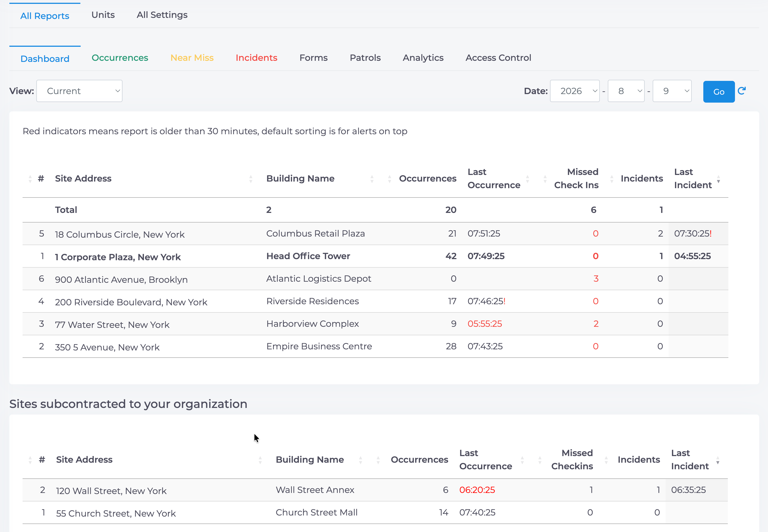Click the Total row label
Image resolution: width=768 pixels, height=532 pixels.
[x=66, y=210]
